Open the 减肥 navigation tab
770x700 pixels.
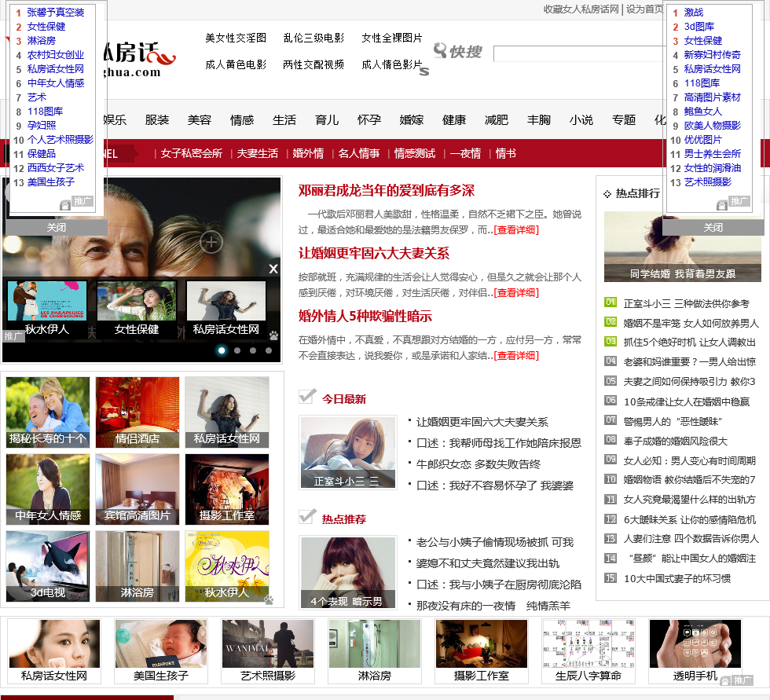coord(497,119)
